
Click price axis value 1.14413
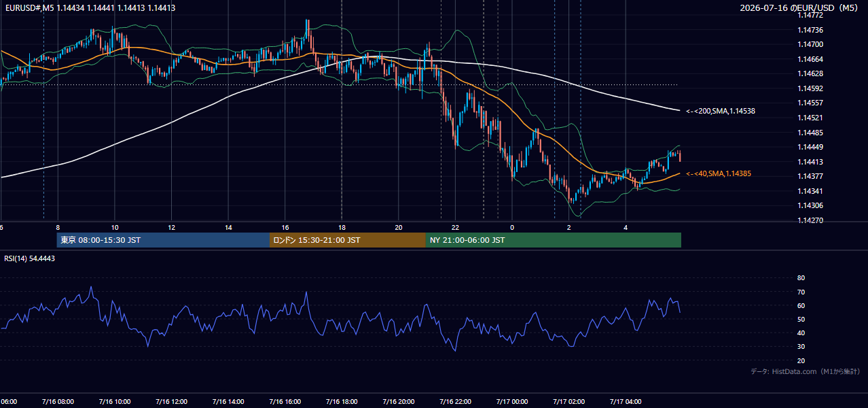810,162
